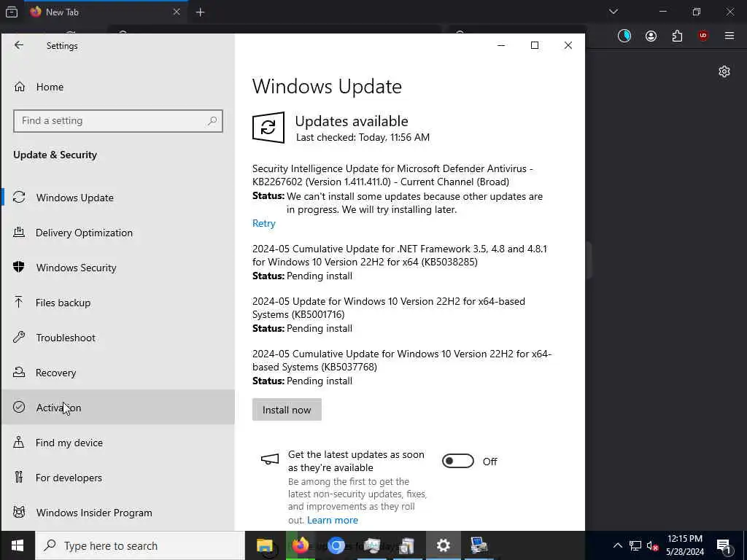747x560 pixels.
Task: Focus the Find a setting search box
Action: pos(117,121)
